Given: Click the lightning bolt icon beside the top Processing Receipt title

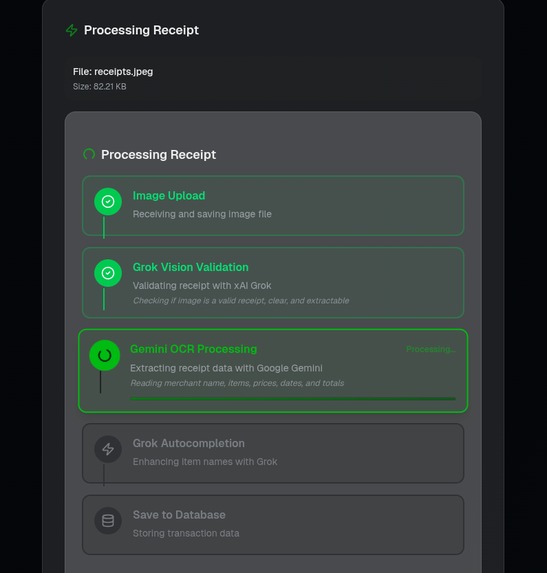Looking at the screenshot, I should coord(72,30).
